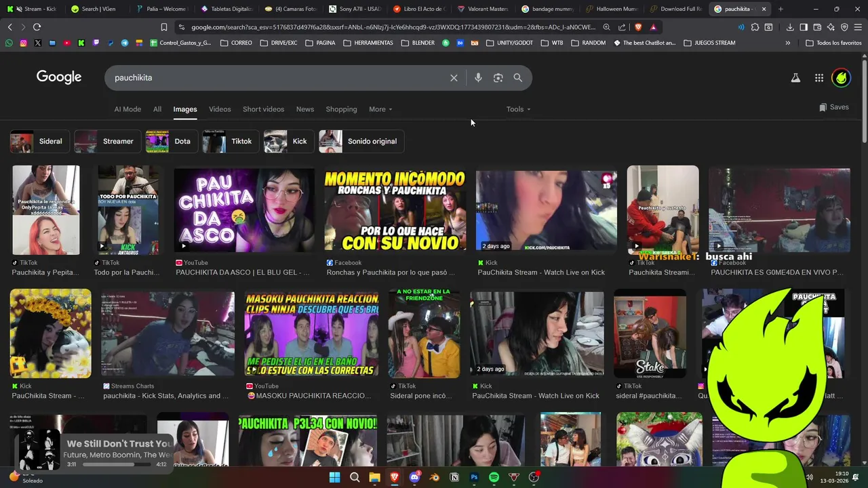Switch to AI Mode tab
The height and width of the screenshot is (488, 868).
127,109
